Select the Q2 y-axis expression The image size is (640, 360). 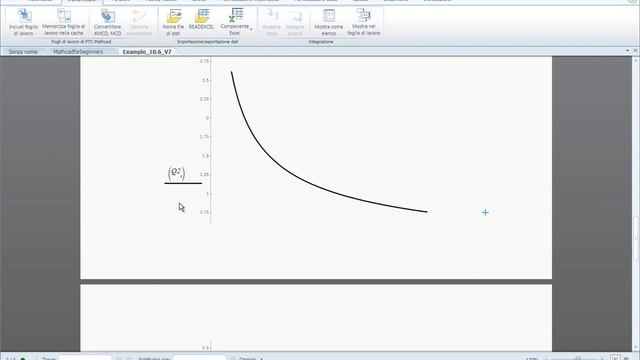pos(176,173)
